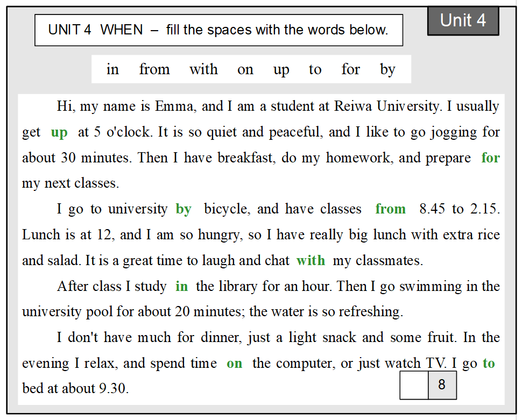
Task: Select the green 'in' before 'the library'
Action: 182,287
